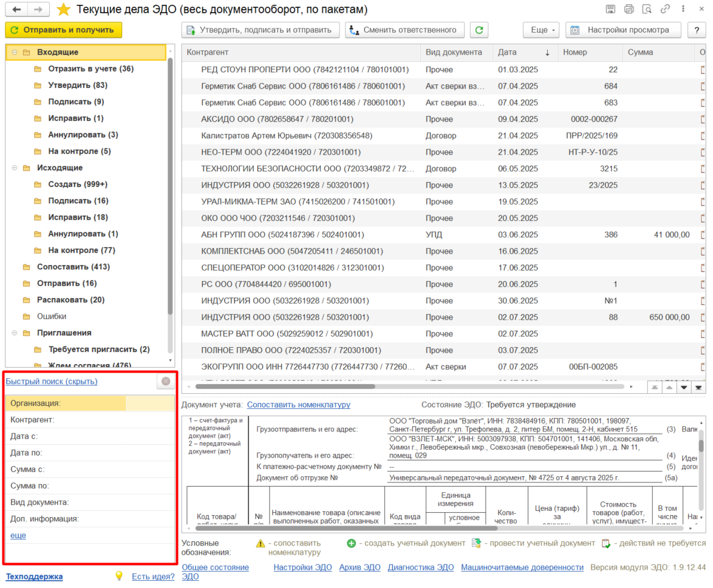Open Архив ЭДО link
Image resolution: width=713 pixels, height=588 pixels.
(360, 567)
